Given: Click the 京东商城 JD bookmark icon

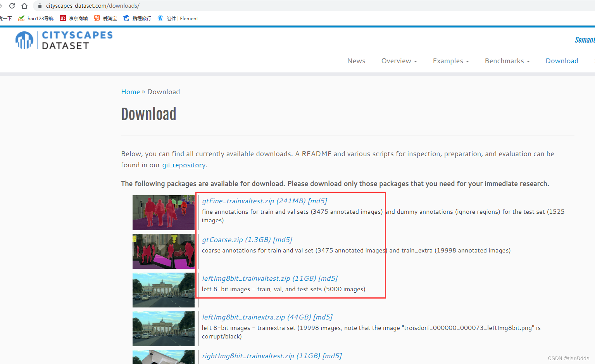Looking at the screenshot, I should 62,18.
